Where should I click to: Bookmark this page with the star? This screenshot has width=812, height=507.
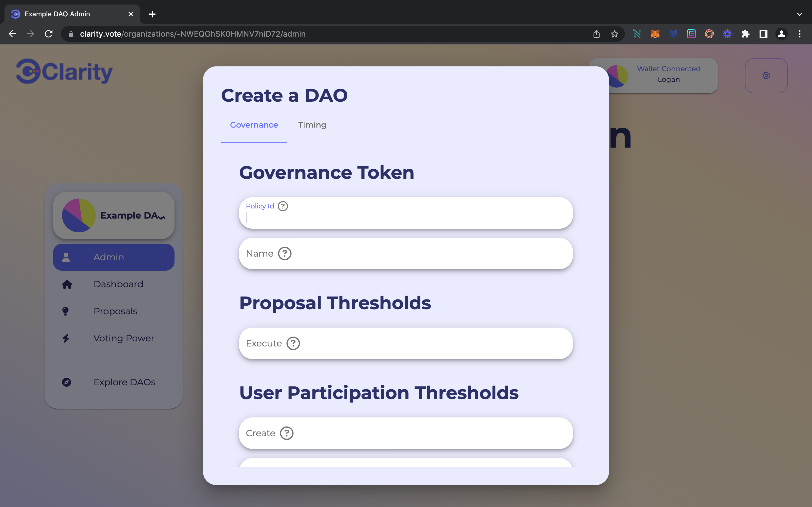coord(614,34)
